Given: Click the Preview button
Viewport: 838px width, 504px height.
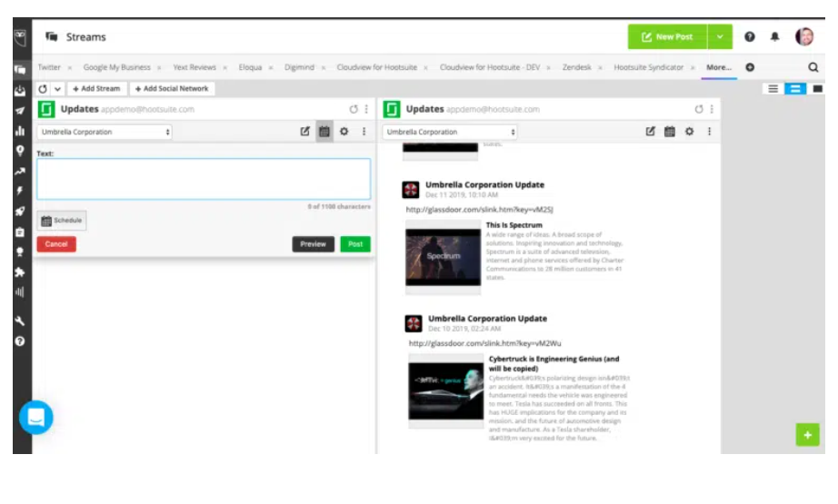Looking at the screenshot, I should pos(314,244).
